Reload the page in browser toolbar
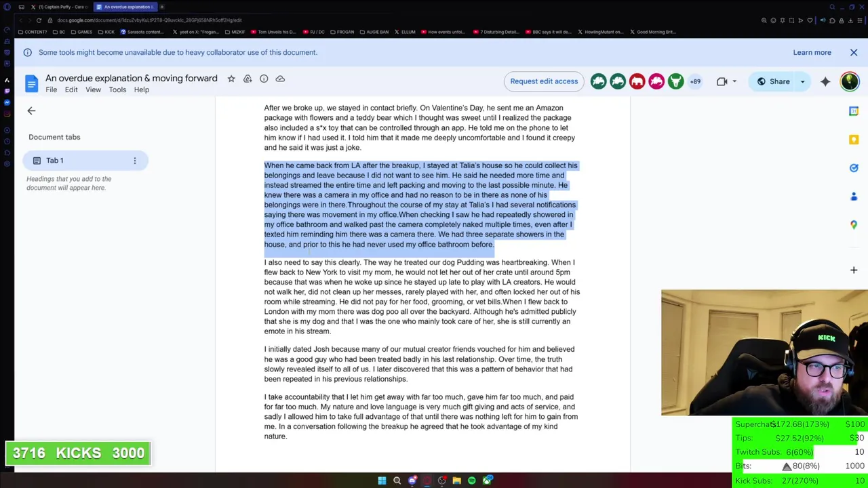Image resolution: width=868 pixels, height=488 pixels. coord(39,20)
